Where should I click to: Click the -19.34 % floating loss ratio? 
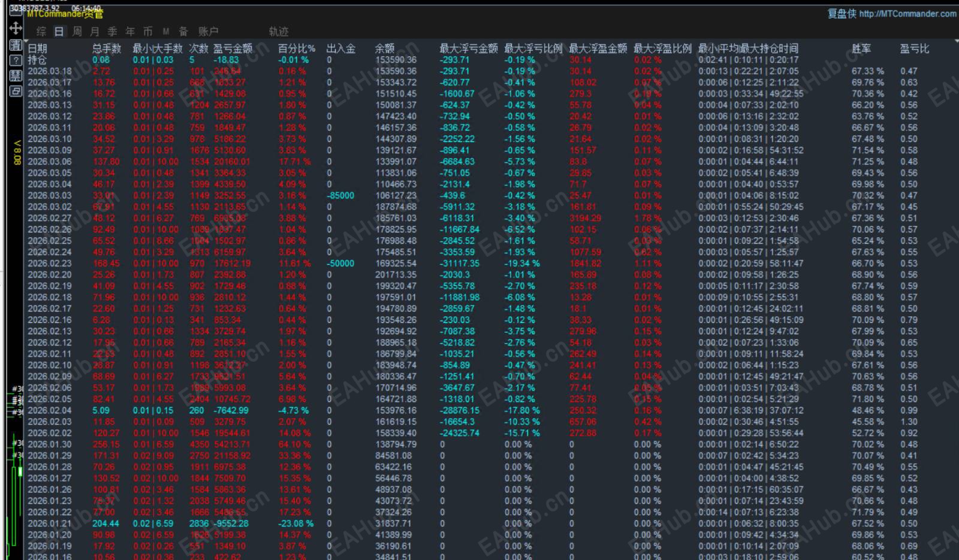click(522, 264)
